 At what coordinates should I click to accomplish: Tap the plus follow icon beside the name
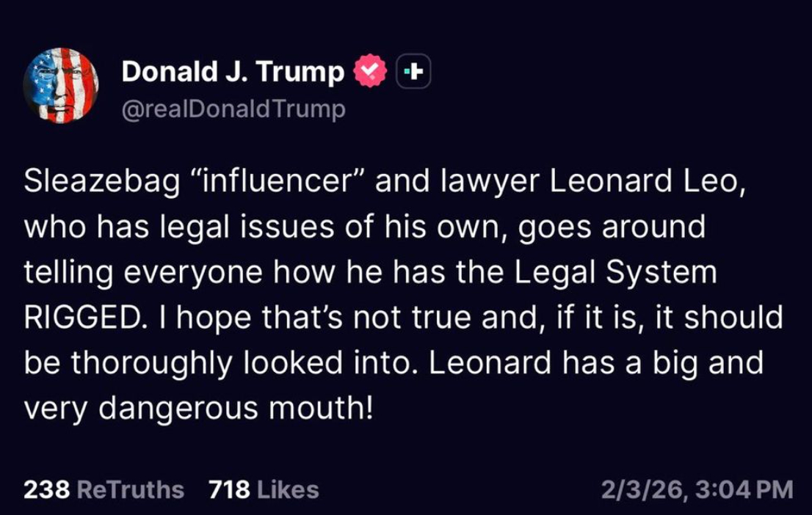point(413,71)
